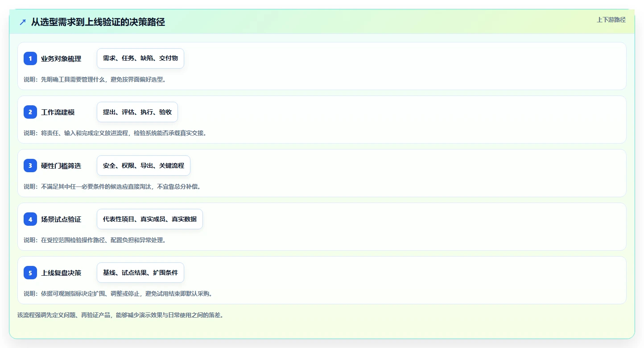Click the note 依据可观测指标决定扩围
The image size is (644, 348).
[x=74, y=294]
